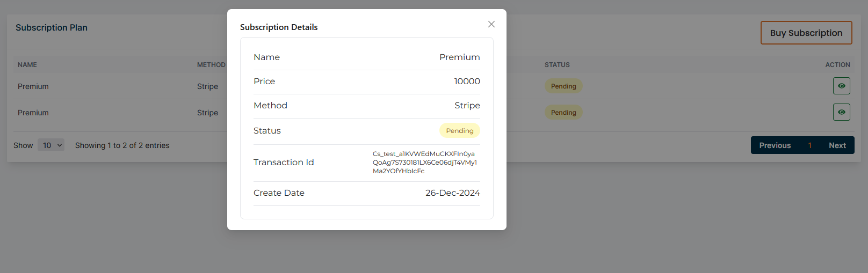Image resolution: width=868 pixels, height=273 pixels.
Task: Click the Buy Subscription button
Action: [806, 33]
